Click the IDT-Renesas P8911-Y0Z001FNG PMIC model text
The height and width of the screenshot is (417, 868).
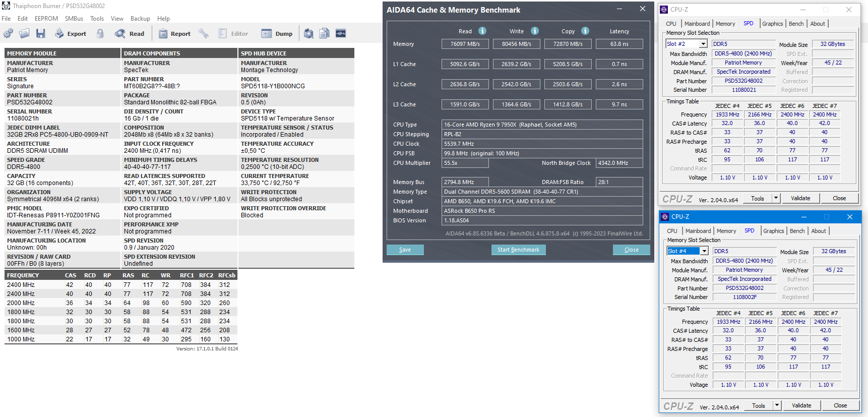[x=53, y=215]
